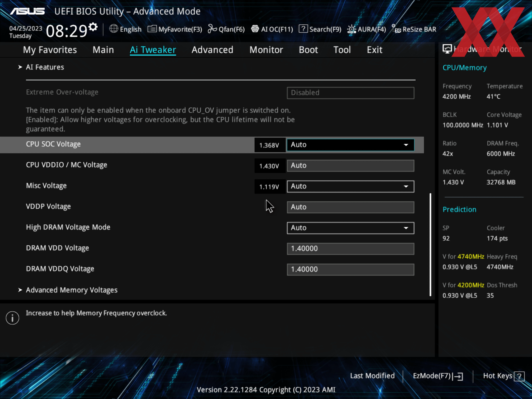The image size is (532, 399).
Task: Click the settings gear next to the clock
Action: click(93, 27)
